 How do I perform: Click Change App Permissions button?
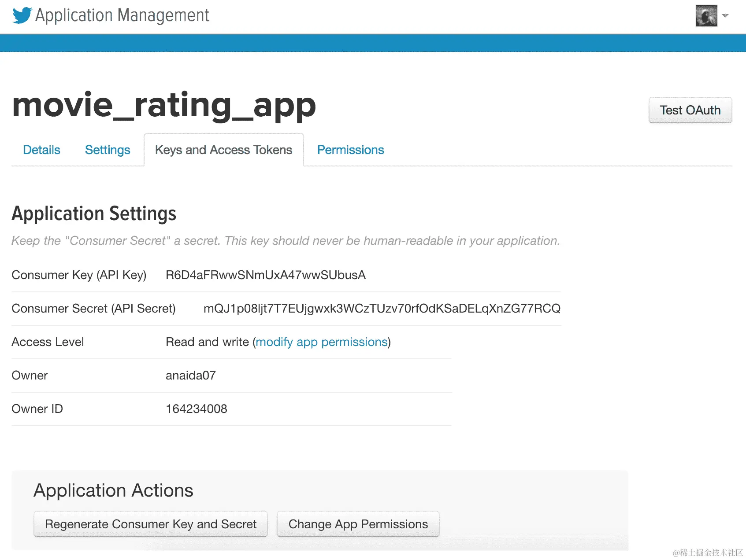coord(358,524)
